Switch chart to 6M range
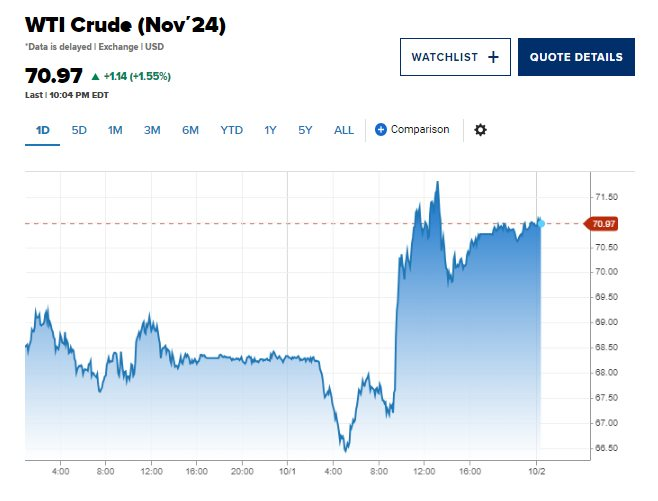This screenshot has width=658, height=501. (x=190, y=130)
